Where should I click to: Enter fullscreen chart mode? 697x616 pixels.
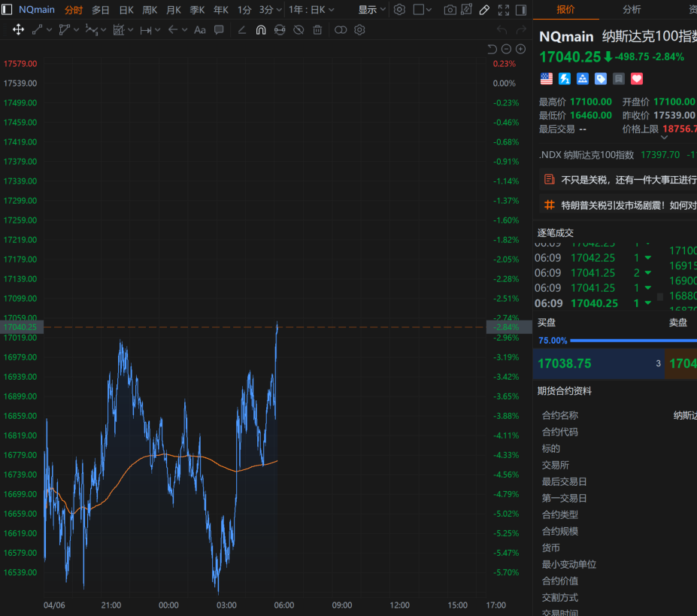point(504,10)
